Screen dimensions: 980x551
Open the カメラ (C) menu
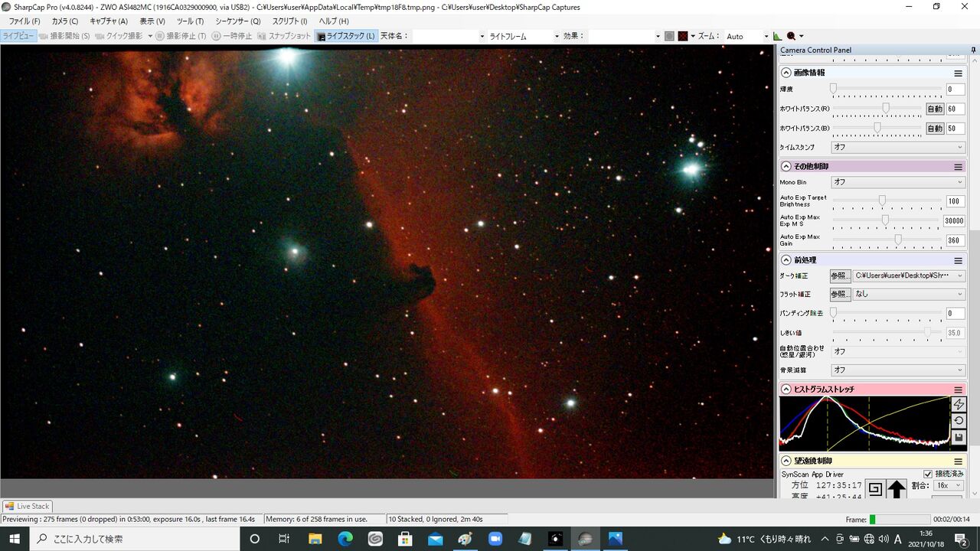point(65,21)
